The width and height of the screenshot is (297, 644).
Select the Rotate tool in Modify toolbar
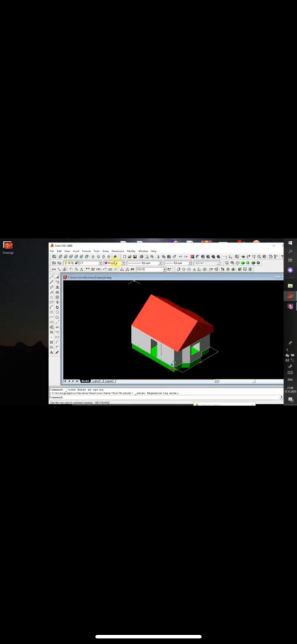point(57,307)
